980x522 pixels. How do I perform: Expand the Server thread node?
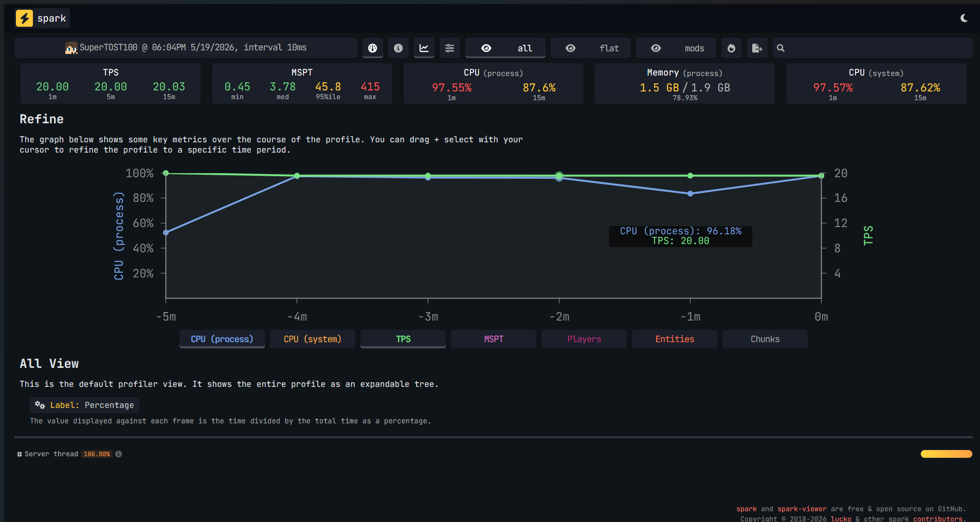20,454
